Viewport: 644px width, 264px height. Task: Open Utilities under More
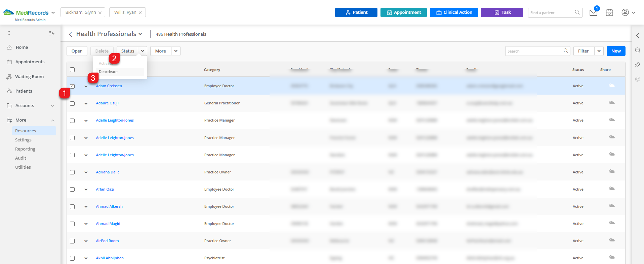23,167
